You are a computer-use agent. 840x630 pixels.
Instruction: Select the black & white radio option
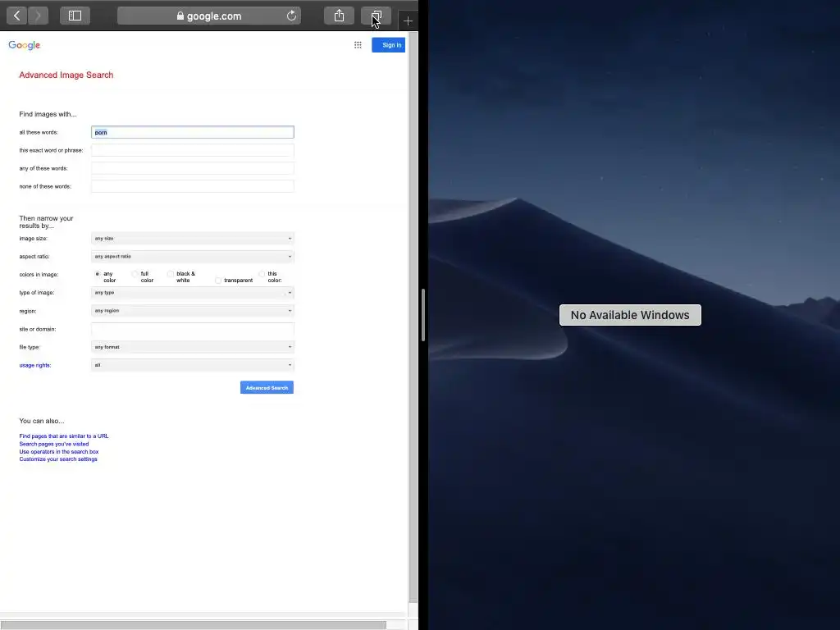171,274
